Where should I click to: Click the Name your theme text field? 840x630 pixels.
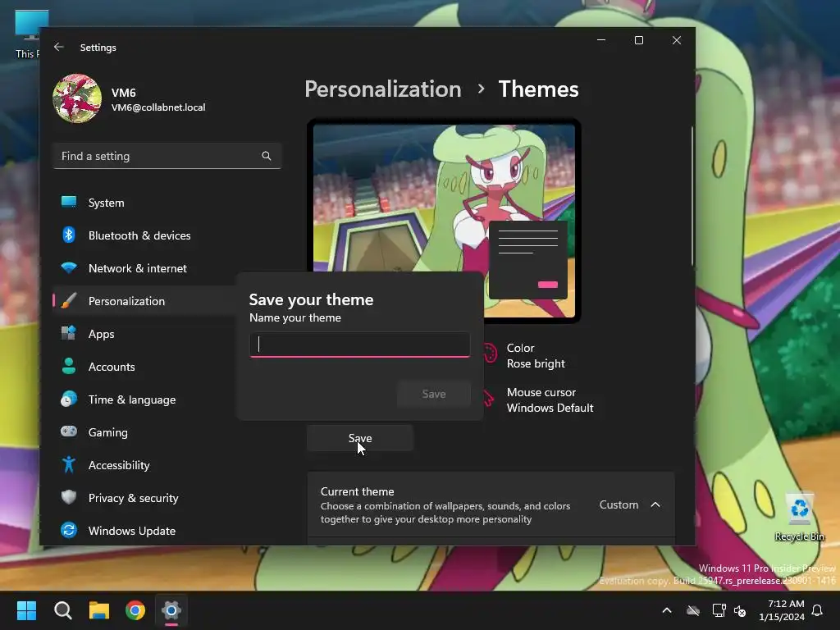click(360, 345)
